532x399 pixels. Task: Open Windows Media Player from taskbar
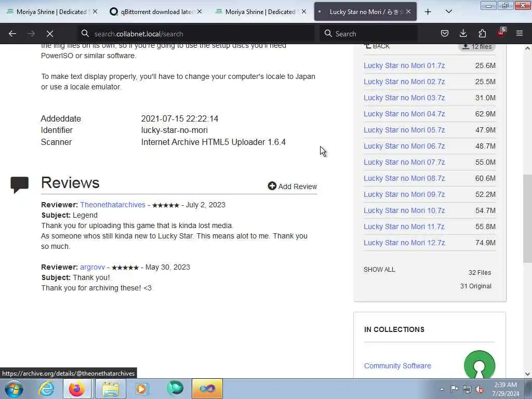tap(142, 389)
